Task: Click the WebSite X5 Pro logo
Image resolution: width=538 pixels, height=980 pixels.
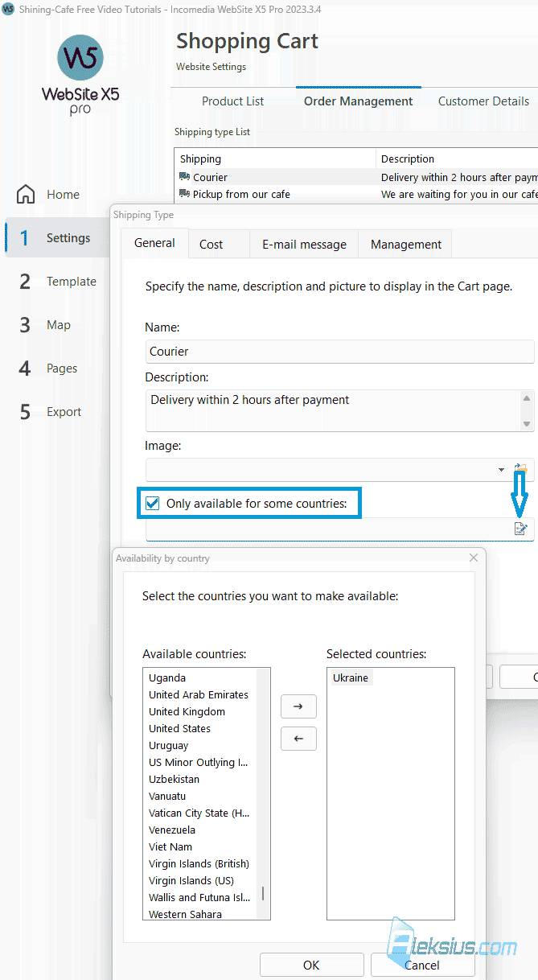Action: coord(80,76)
